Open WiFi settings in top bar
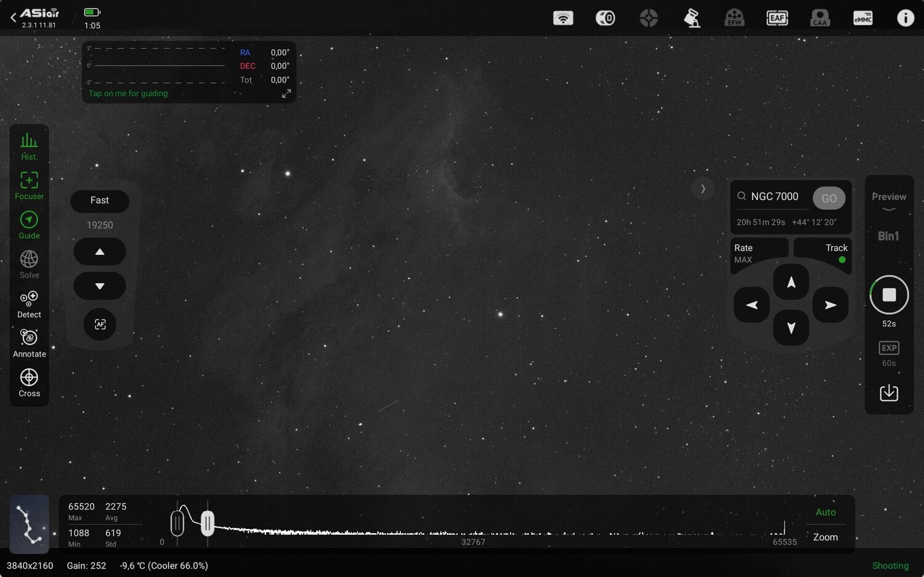Image resolution: width=924 pixels, height=577 pixels. point(563,18)
